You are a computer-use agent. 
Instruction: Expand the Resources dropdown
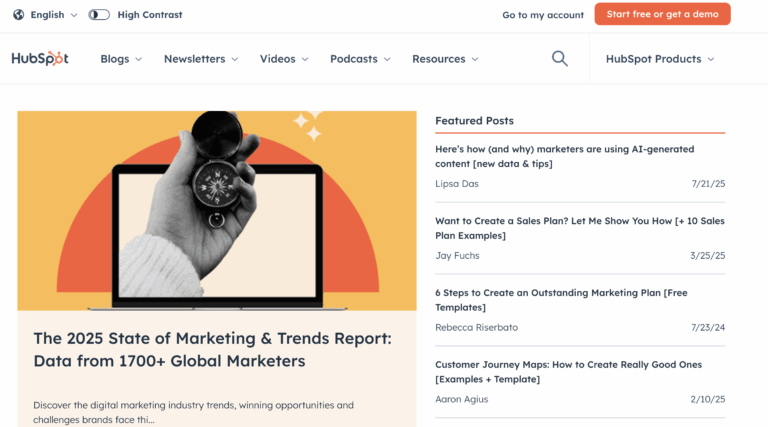445,59
